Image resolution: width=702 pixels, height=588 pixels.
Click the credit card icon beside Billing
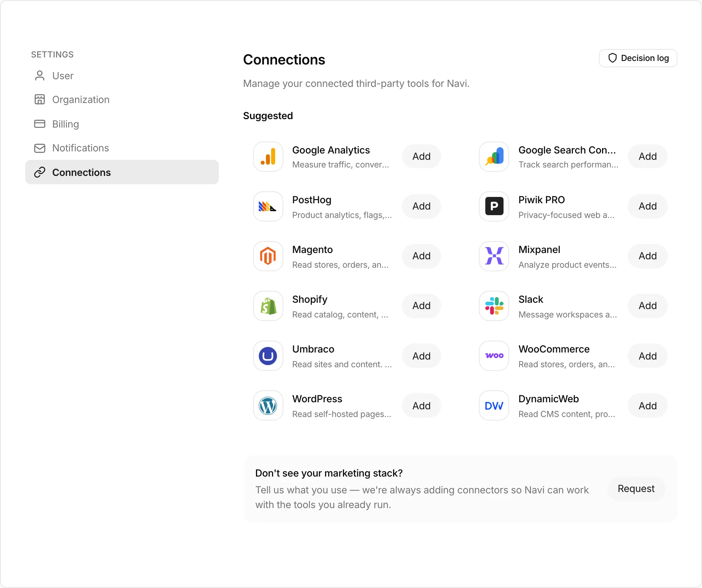pos(40,124)
